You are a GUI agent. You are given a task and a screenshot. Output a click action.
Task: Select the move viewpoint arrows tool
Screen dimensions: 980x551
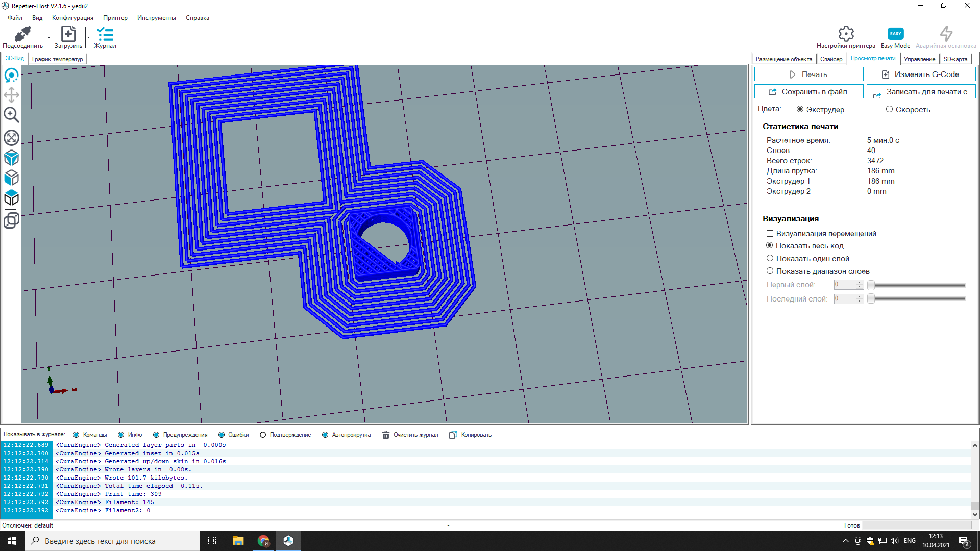tap(11, 95)
